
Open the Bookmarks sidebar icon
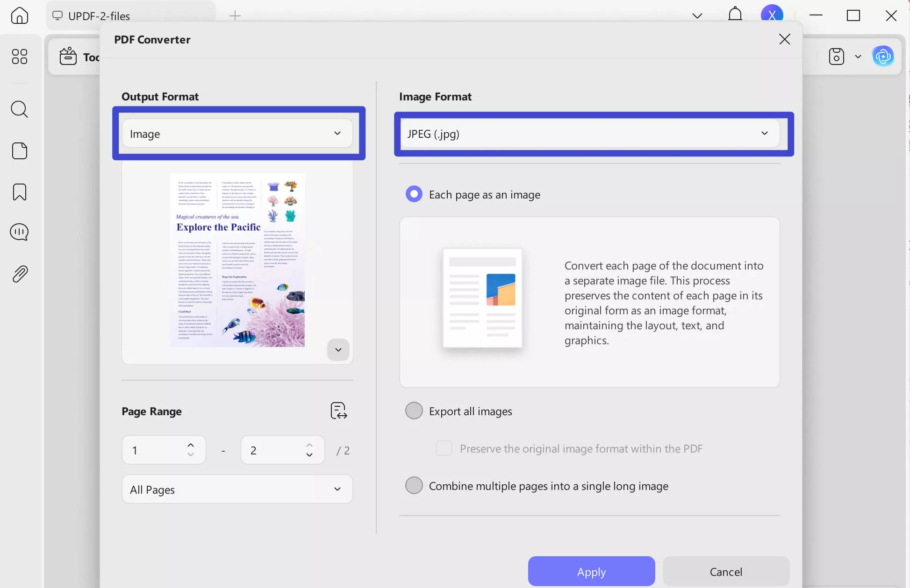pos(19,191)
